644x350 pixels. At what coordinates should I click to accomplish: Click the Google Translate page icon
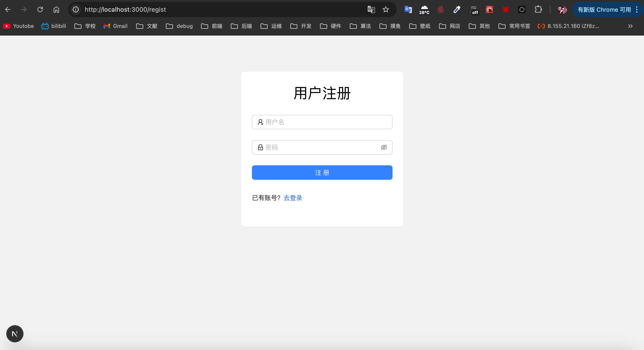(x=371, y=9)
